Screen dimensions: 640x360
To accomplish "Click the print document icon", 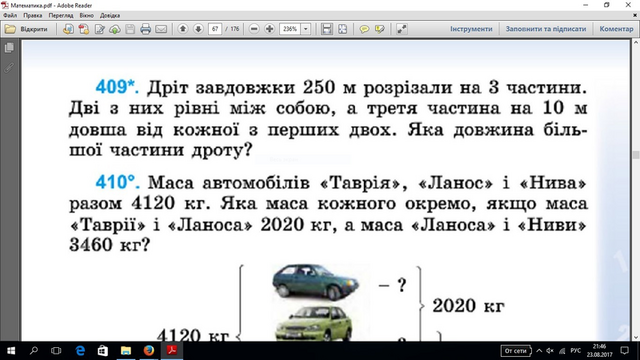I will [145, 29].
